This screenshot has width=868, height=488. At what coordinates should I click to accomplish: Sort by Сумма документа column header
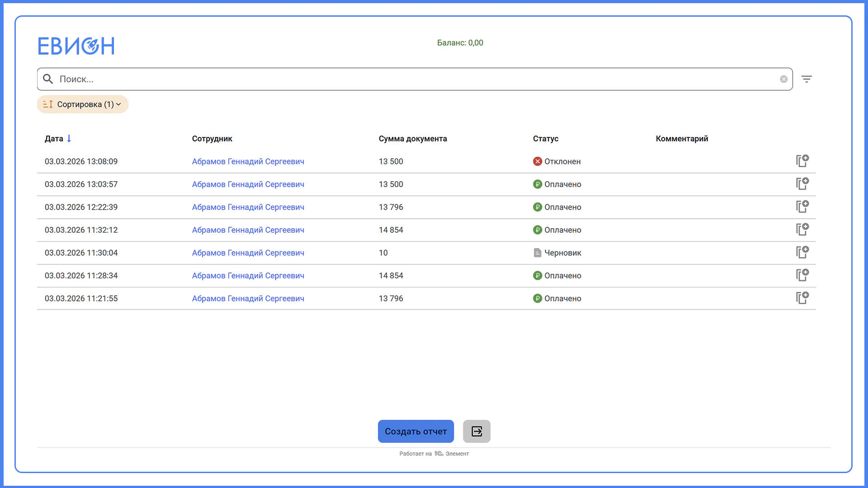[x=413, y=139]
